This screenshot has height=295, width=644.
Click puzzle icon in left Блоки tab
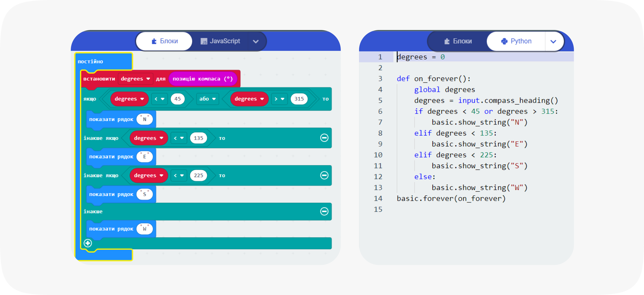[154, 41]
